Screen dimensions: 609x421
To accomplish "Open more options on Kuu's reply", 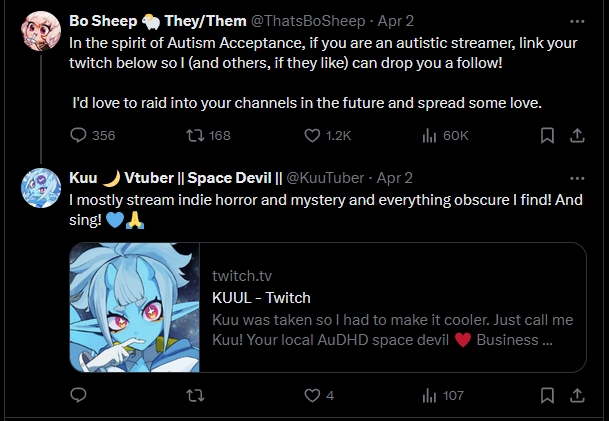I will tap(577, 178).
